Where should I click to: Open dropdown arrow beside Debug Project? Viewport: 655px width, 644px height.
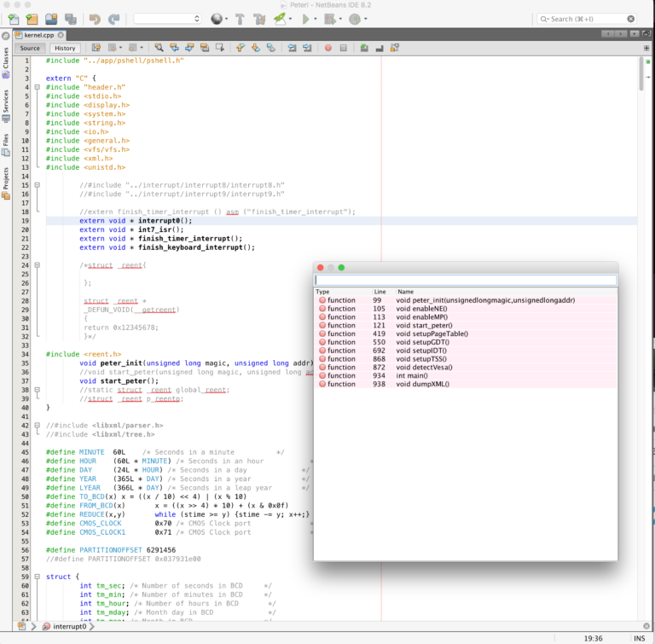tap(340, 19)
